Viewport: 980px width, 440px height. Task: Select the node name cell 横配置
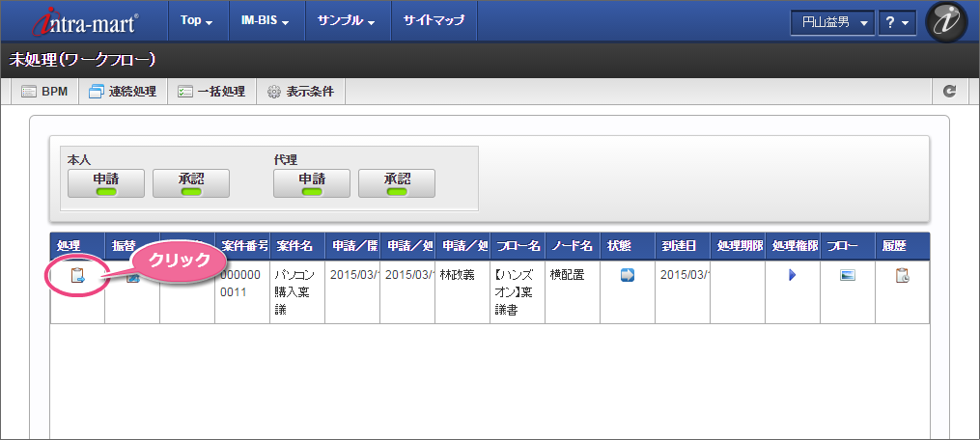click(573, 291)
